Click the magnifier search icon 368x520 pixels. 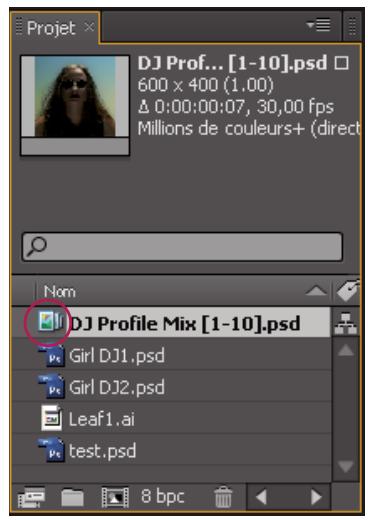36,247
